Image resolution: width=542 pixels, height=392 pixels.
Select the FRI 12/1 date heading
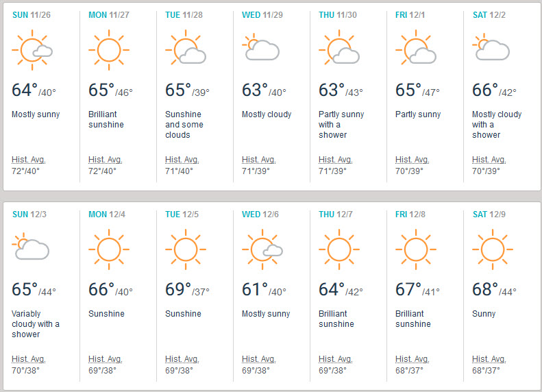(x=412, y=14)
